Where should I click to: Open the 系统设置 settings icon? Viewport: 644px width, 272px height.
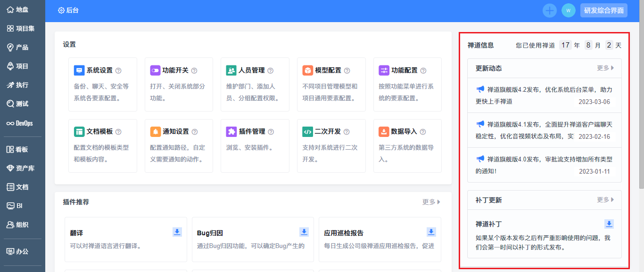[x=79, y=71]
